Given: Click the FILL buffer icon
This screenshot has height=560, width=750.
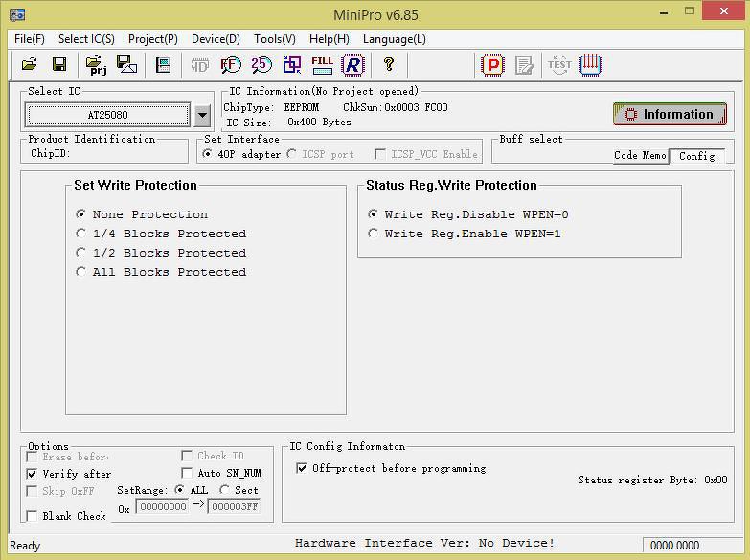Looking at the screenshot, I should [323, 65].
